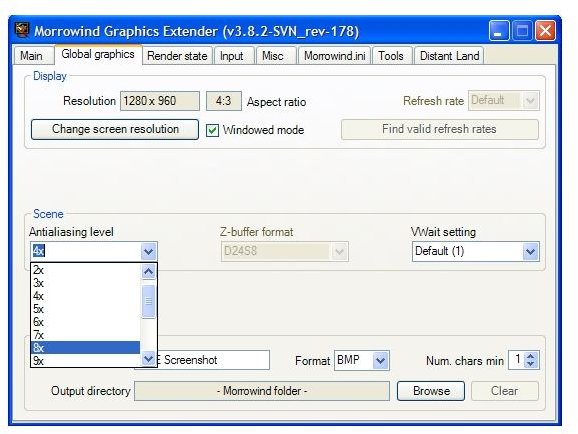Click the antialiasing list scroll down arrow

[x=149, y=358]
